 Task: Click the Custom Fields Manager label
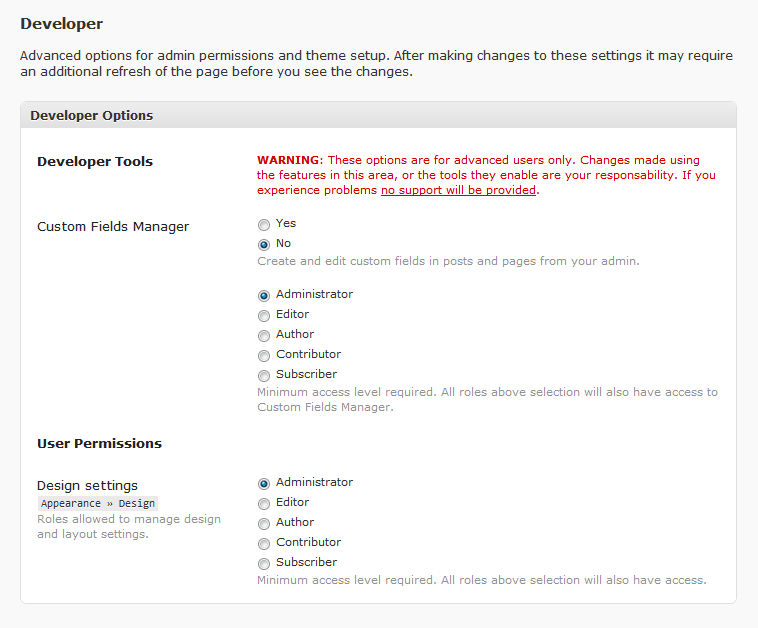coord(113,226)
